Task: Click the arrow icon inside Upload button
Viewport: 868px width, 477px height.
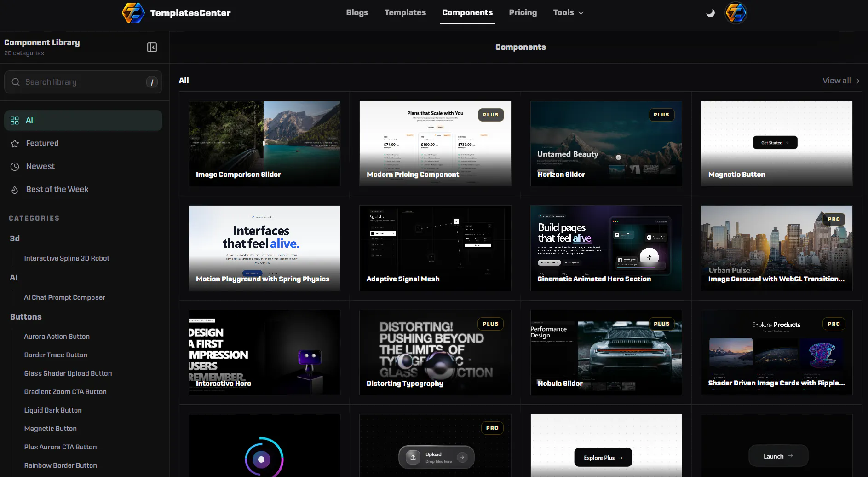Action: [462, 457]
